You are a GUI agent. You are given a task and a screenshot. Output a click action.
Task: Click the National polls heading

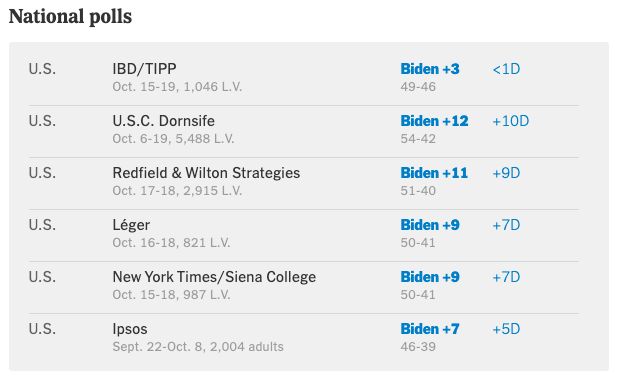pyautogui.click(x=70, y=17)
